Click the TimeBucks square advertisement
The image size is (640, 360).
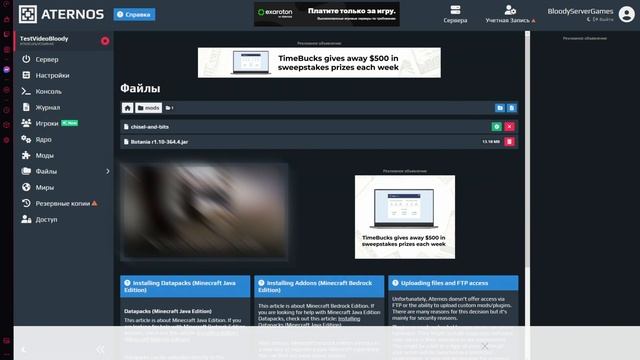[405, 217]
